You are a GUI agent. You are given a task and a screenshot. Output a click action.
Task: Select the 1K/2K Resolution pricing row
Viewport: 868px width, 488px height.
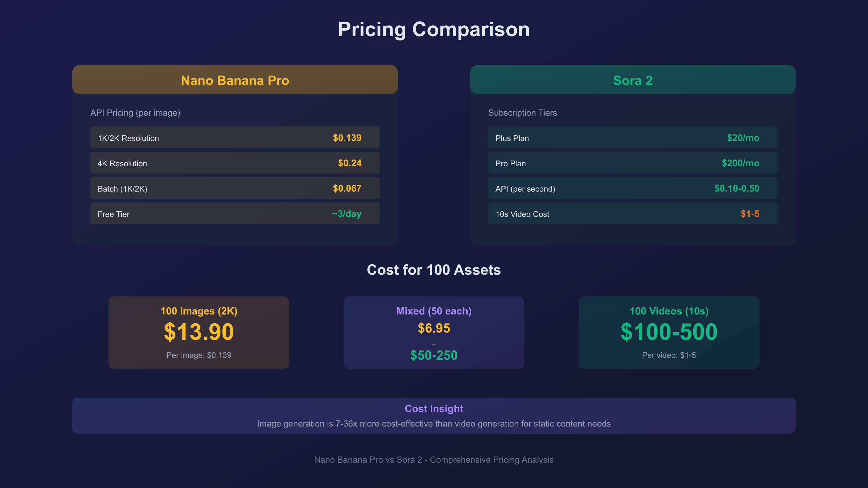click(x=235, y=138)
